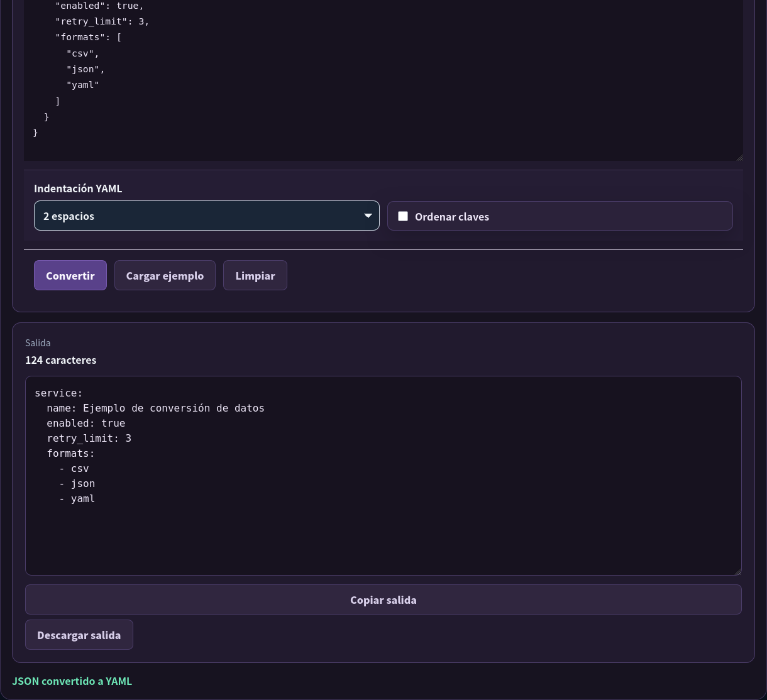Click the JSON input resize grip
767x700 pixels.
(x=739, y=156)
